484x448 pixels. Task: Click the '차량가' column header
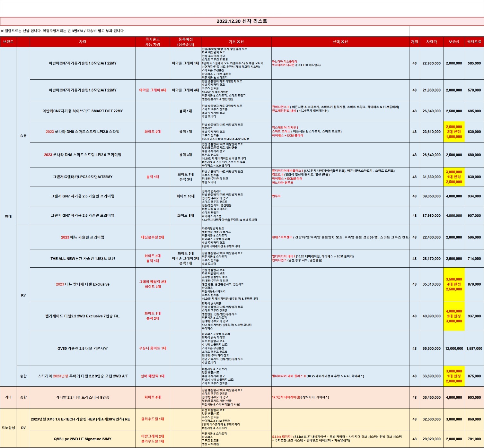pos(432,42)
